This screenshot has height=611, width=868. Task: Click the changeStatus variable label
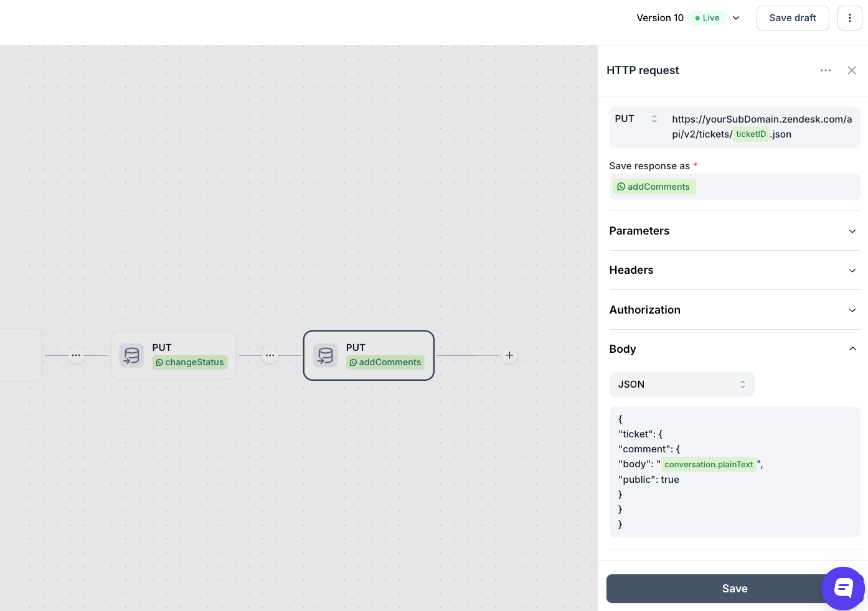tap(190, 362)
